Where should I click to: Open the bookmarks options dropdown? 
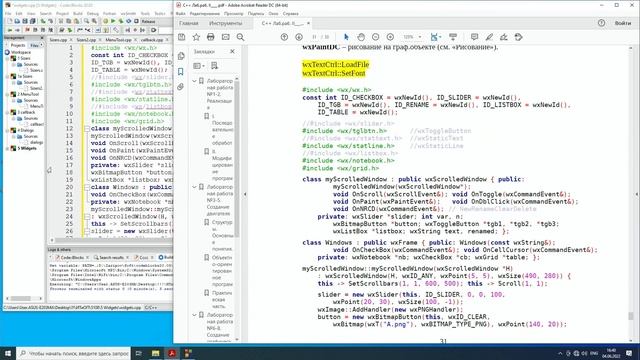tap(199, 66)
